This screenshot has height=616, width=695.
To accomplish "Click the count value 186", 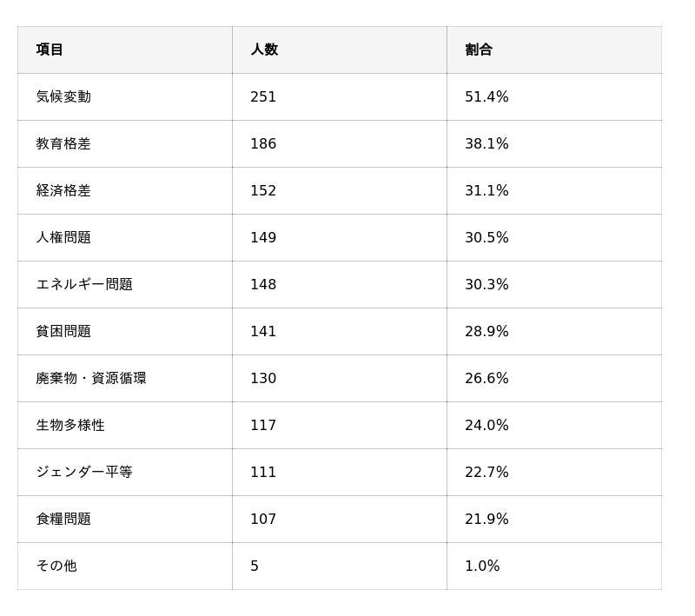I will pyautogui.click(x=263, y=143).
